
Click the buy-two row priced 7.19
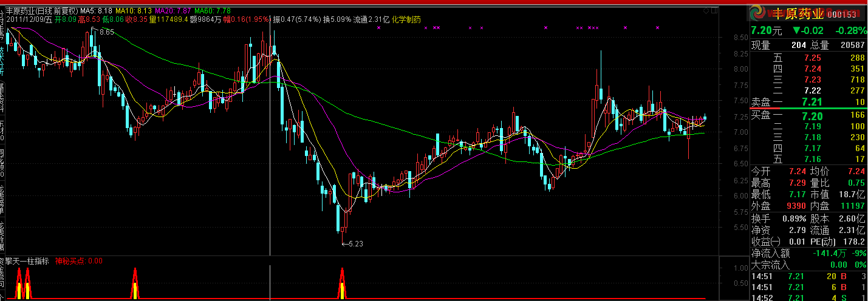[808, 126]
